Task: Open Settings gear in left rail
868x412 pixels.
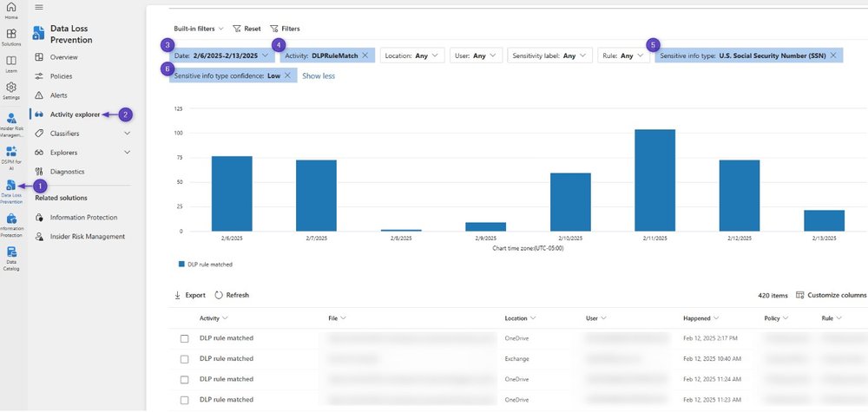Action: (11, 91)
